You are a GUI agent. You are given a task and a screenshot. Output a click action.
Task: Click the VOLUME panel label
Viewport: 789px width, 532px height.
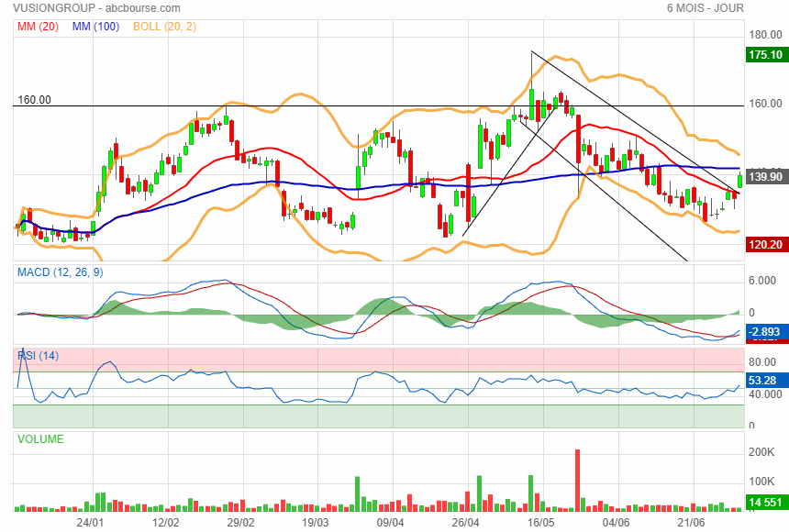click(40, 439)
